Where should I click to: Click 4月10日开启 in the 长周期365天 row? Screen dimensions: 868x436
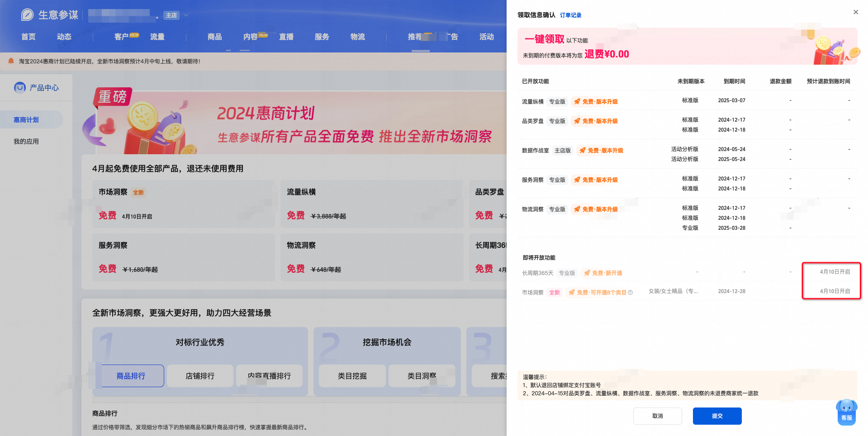[835, 272]
